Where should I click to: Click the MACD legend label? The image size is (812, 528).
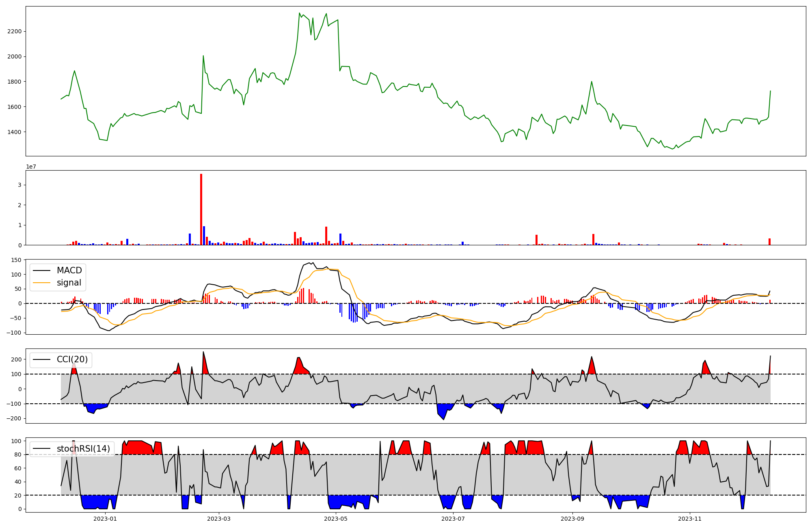point(69,270)
